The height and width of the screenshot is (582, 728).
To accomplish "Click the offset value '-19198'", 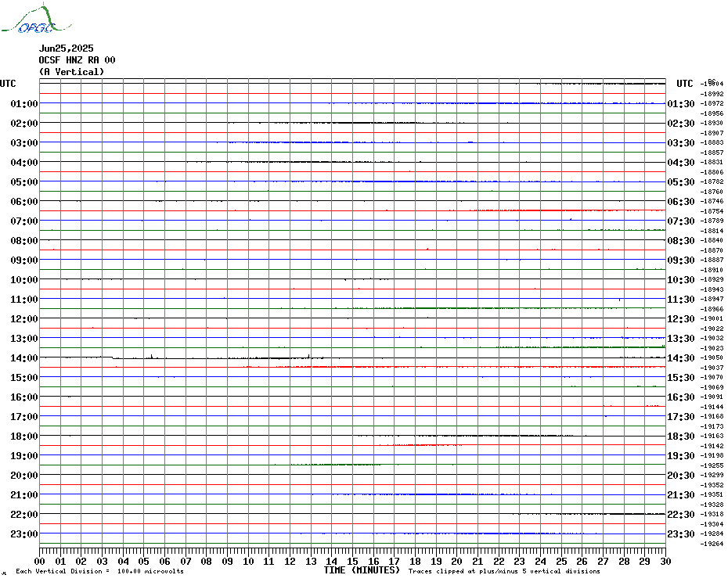I will pyautogui.click(x=712, y=456).
